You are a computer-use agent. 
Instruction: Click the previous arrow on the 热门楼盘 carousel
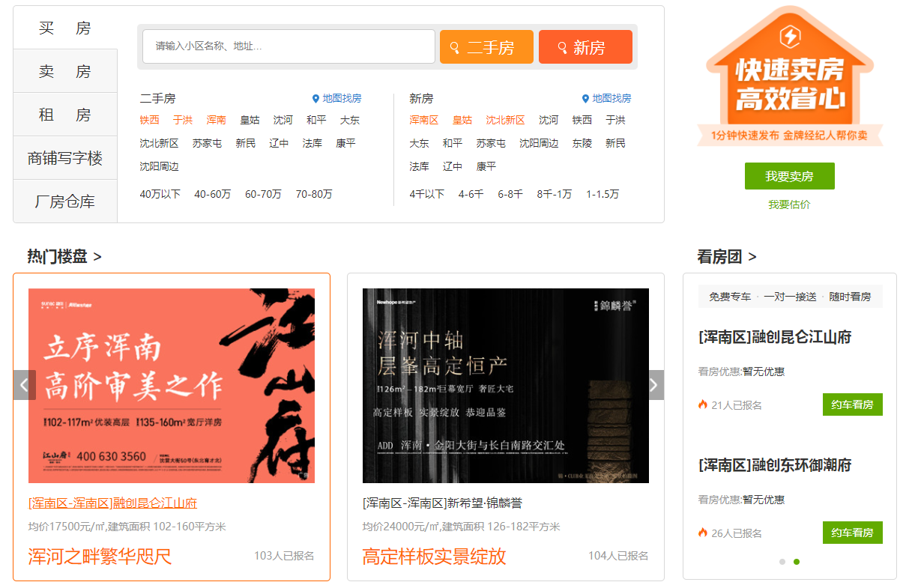coord(24,385)
